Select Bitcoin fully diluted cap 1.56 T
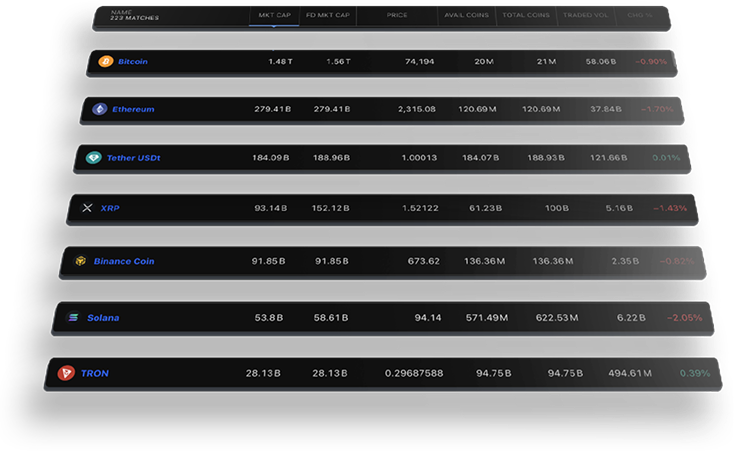734x452 pixels. (338, 61)
